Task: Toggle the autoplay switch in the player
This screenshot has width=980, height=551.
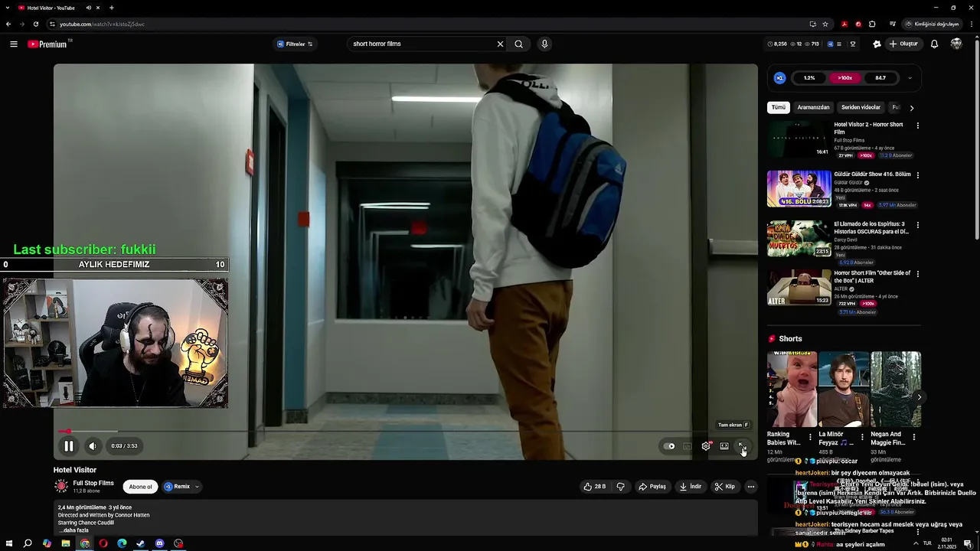Action: (670, 446)
